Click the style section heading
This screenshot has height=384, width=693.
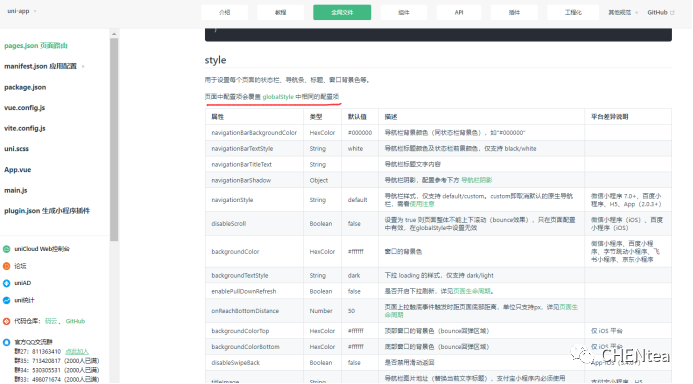215,60
